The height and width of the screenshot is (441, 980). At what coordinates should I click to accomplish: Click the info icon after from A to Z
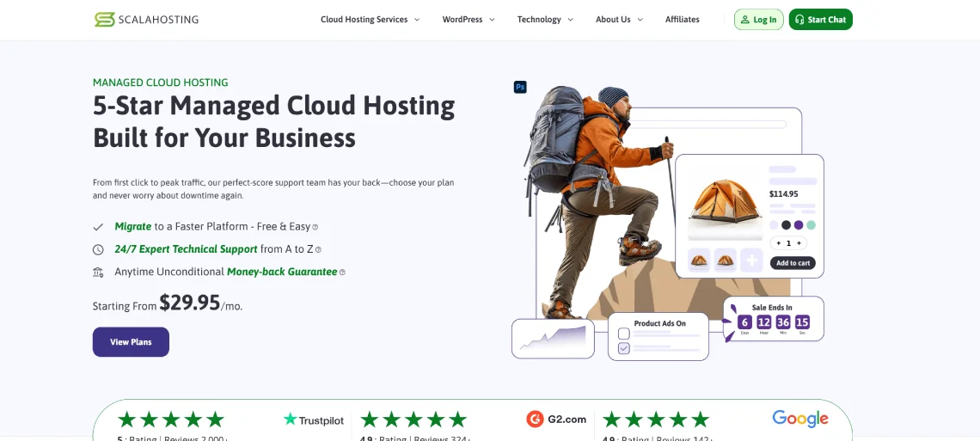318,250
